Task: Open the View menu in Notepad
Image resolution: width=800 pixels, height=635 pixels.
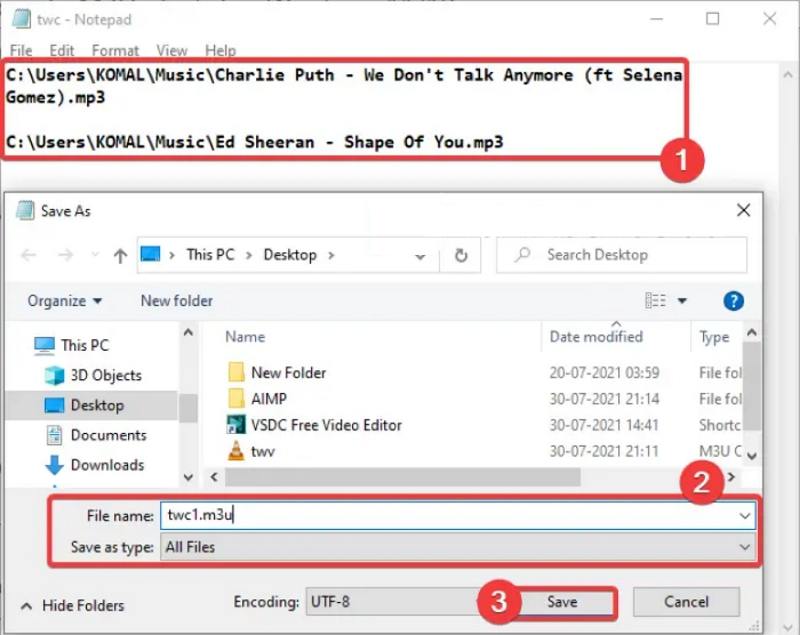Action: point(171,50)
